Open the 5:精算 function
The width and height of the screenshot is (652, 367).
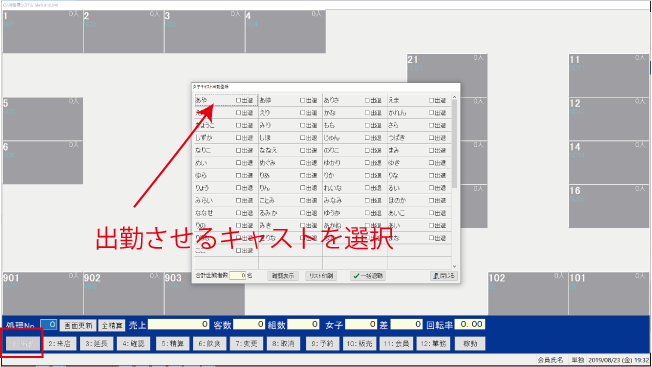tap(172, 343)
